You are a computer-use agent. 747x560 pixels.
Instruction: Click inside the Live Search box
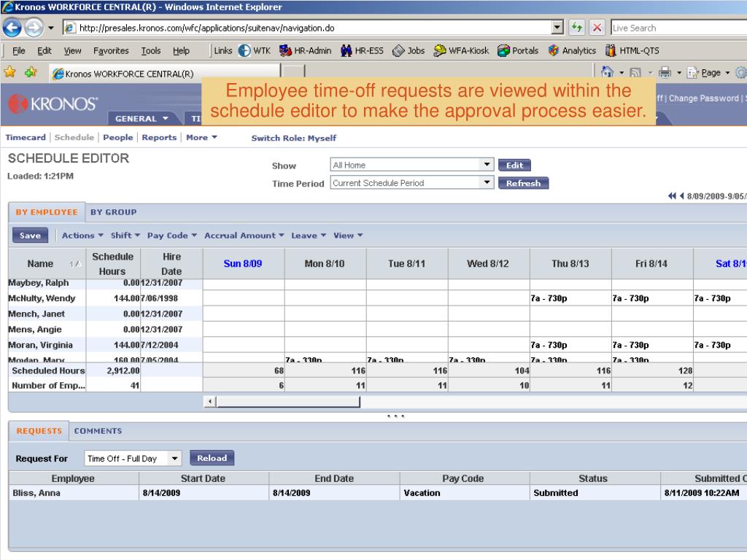click(678, 28)
